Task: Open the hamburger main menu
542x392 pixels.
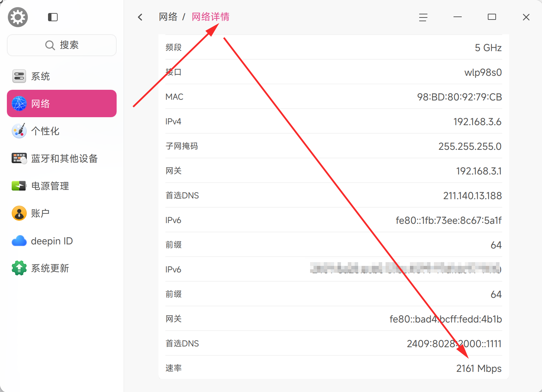Action: tap(423, 17)
